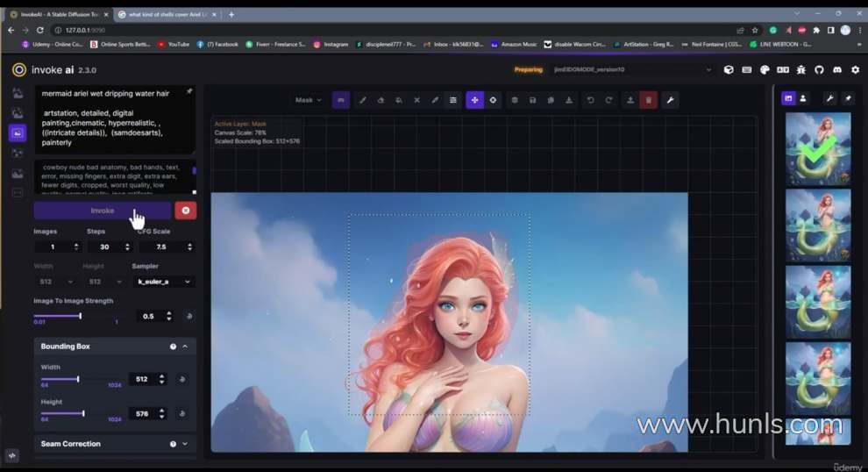The image size is (868, 472).
Task: Reset the Bounding Box Width value
Action: coord(181,380)
